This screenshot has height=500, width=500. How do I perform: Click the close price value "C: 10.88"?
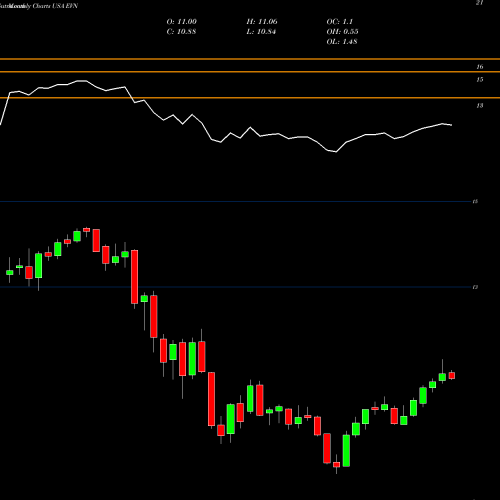[181, 32]
